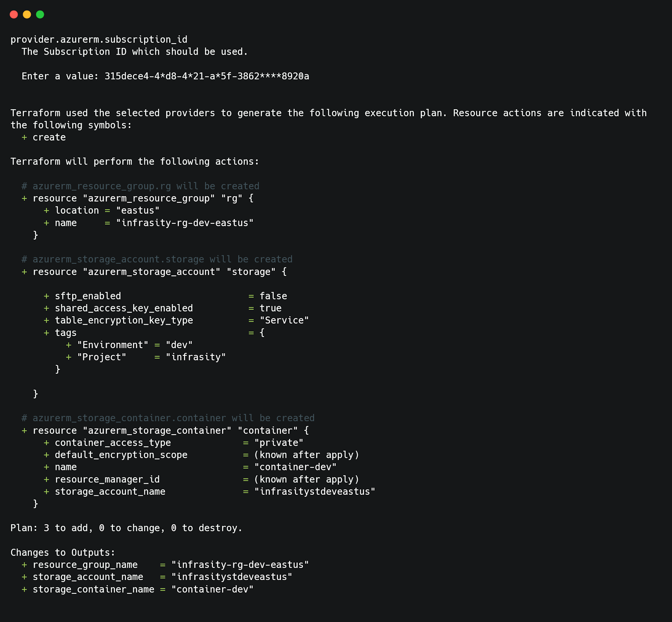Click '(known after apply)' for default_encryption_scope
The image size is (672, 622).
(x=307, y=455)
